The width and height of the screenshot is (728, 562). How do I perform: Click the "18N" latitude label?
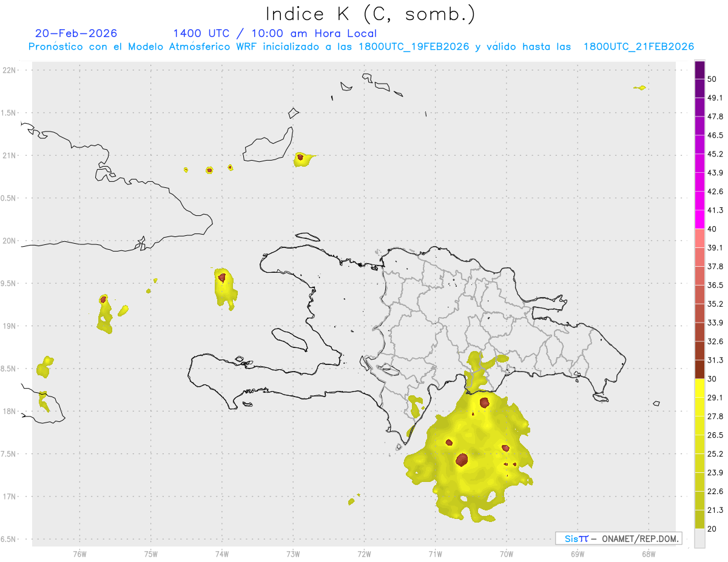click(10, 411)
